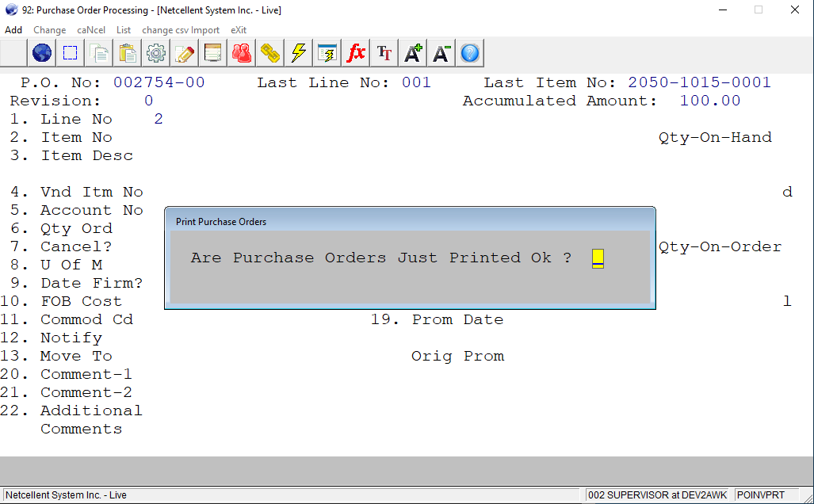Click the copy documents toolbar icon

pos(98,53)
